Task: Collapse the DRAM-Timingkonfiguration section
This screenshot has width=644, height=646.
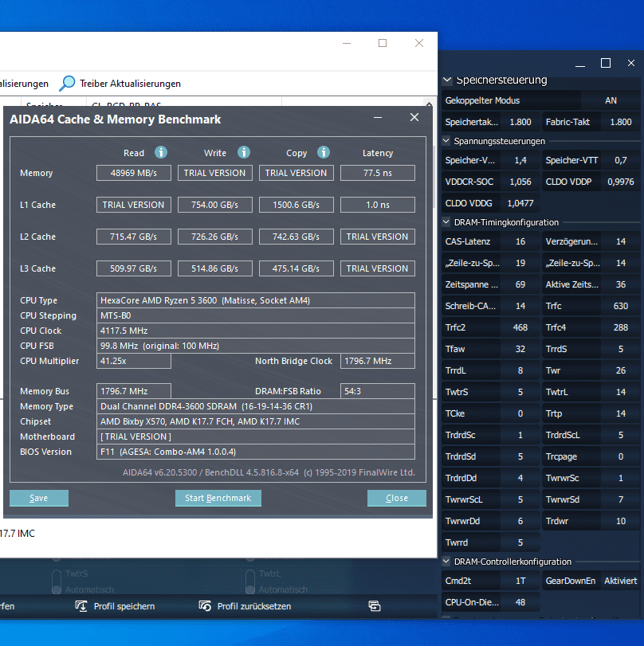Action: click(446, 222)
